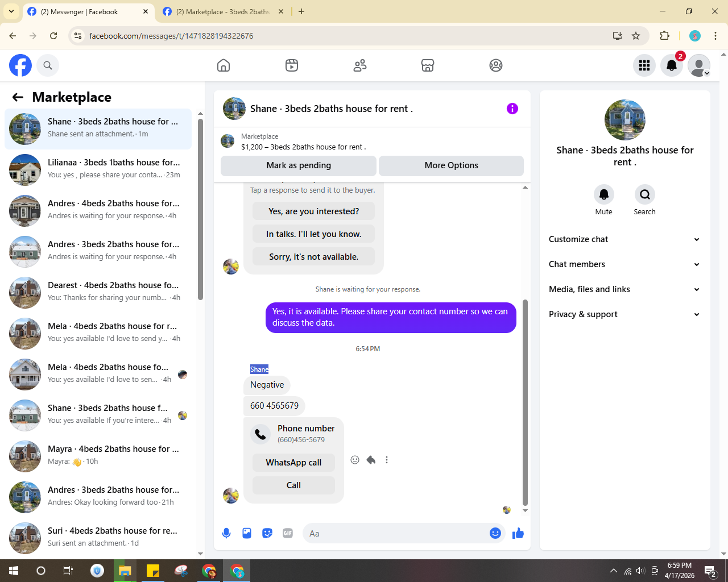Click the back arrow beside Marketplace

pos(18,97)
